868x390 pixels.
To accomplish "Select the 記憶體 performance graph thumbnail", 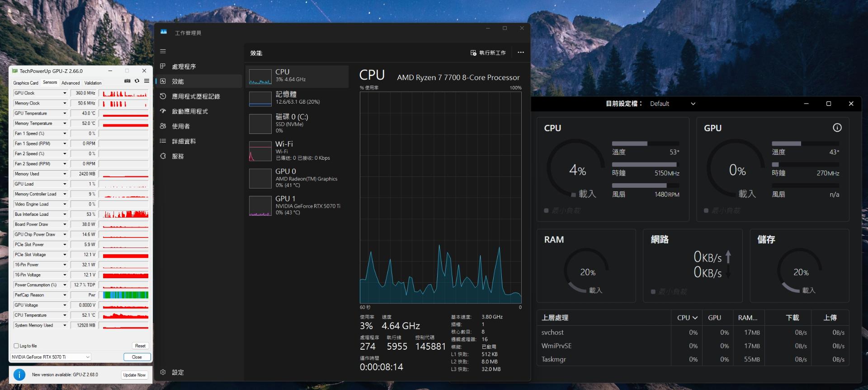I will (x=260, y=99).
